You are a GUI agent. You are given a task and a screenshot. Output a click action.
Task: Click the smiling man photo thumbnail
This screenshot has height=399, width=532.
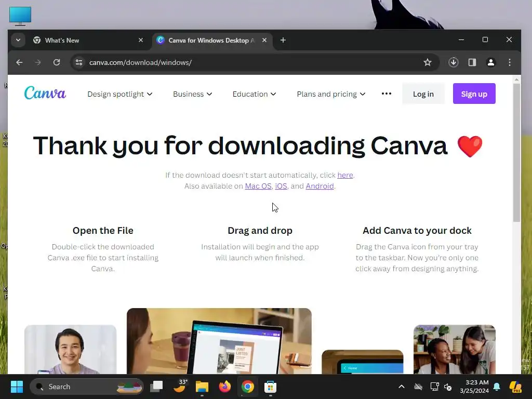pos(70,350)
